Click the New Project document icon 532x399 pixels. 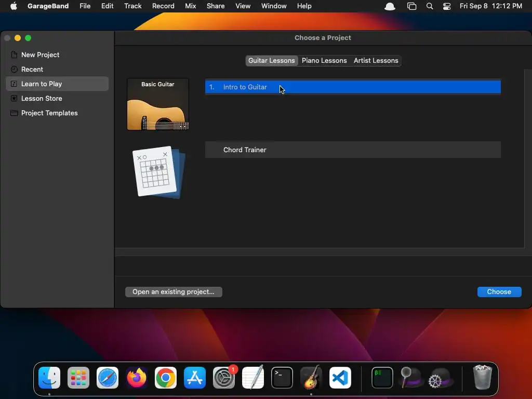tap(14, 55)
